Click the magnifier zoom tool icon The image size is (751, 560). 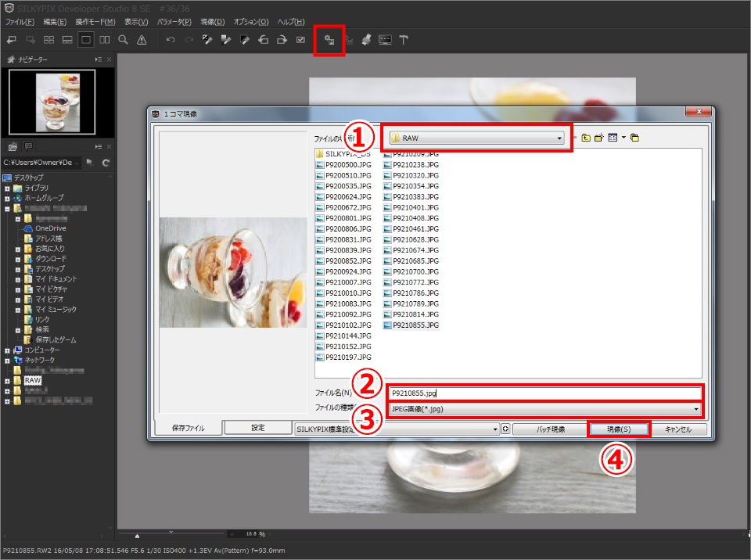tap(124, 39)
